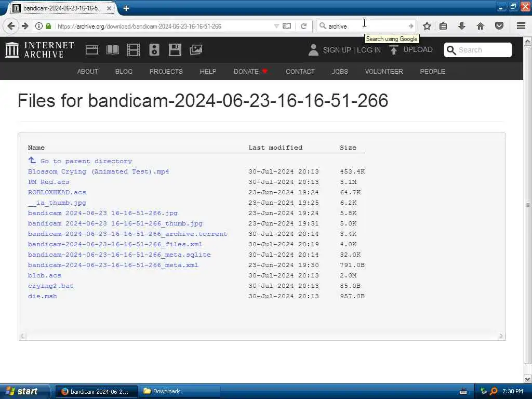Go back with the browser back arrow
Image resolution: width=532 pixels, height=399 pixels.
(11, 26)
